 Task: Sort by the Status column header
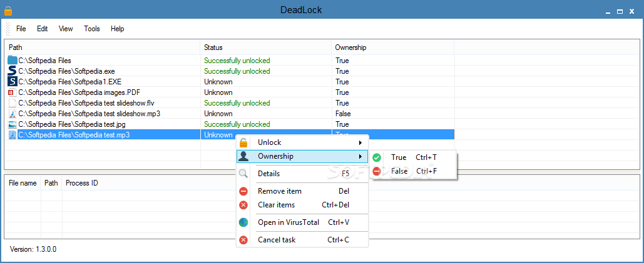(266, 47)
